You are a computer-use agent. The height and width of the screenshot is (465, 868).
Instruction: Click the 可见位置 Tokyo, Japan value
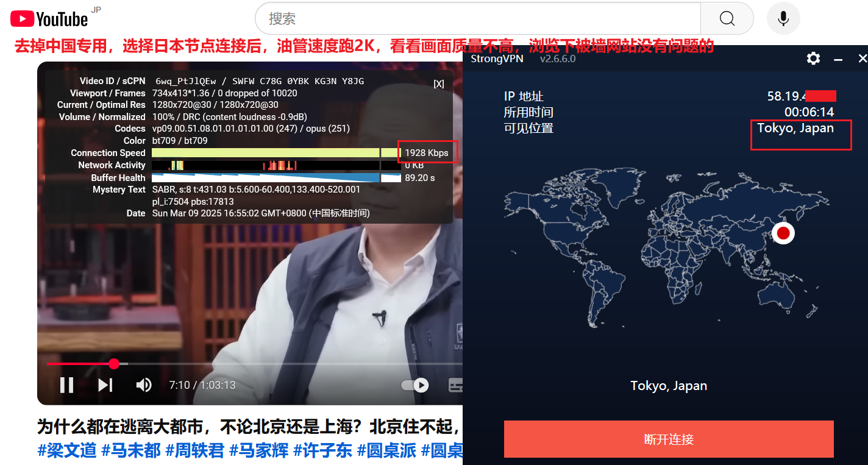(795, 128)
